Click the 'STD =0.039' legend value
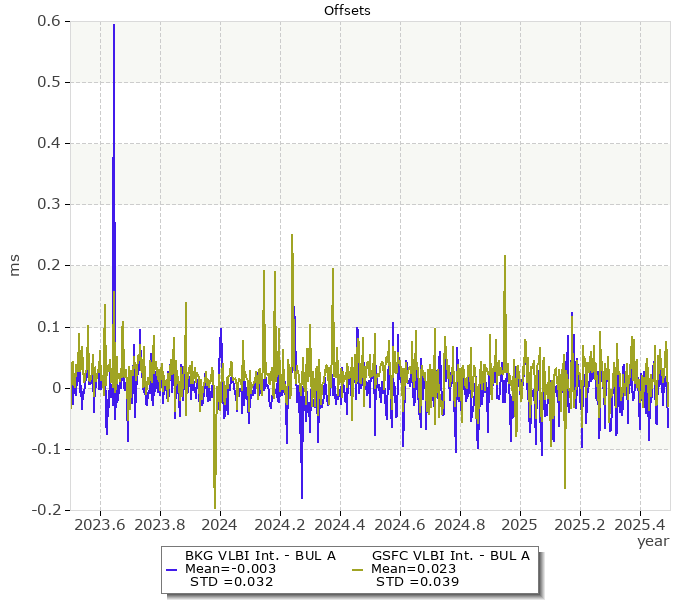 [x=417, y=582]
